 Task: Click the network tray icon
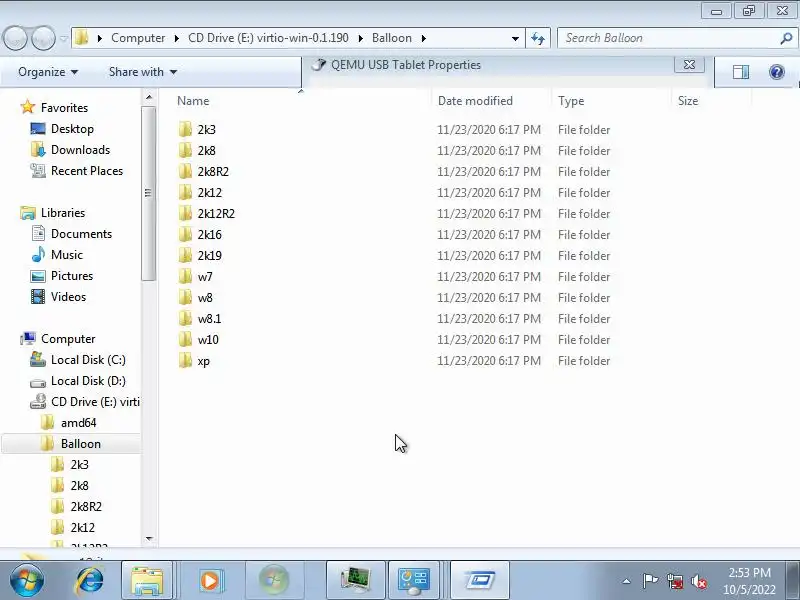pos(675,581)
